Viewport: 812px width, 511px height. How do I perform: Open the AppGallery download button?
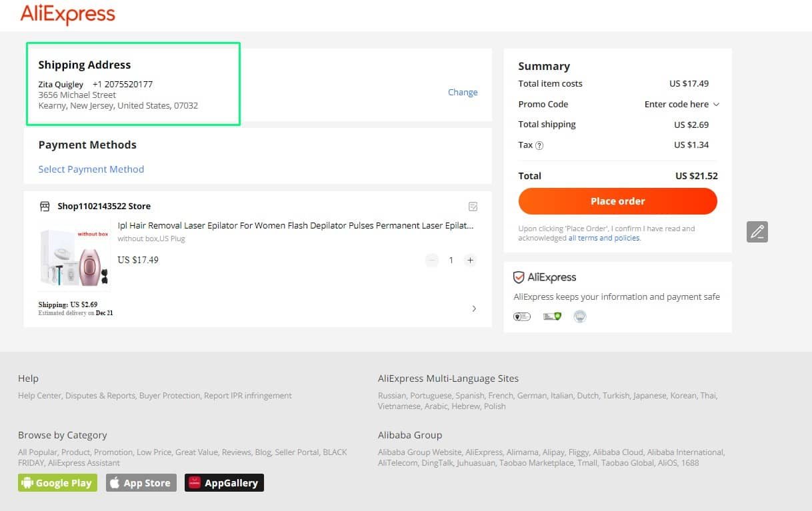coord(224,483)
